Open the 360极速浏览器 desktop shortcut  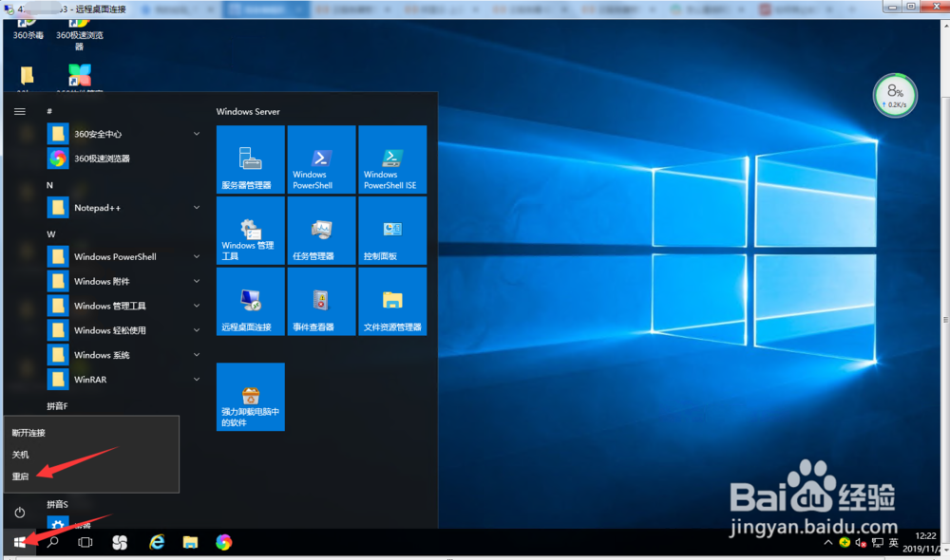80,34
